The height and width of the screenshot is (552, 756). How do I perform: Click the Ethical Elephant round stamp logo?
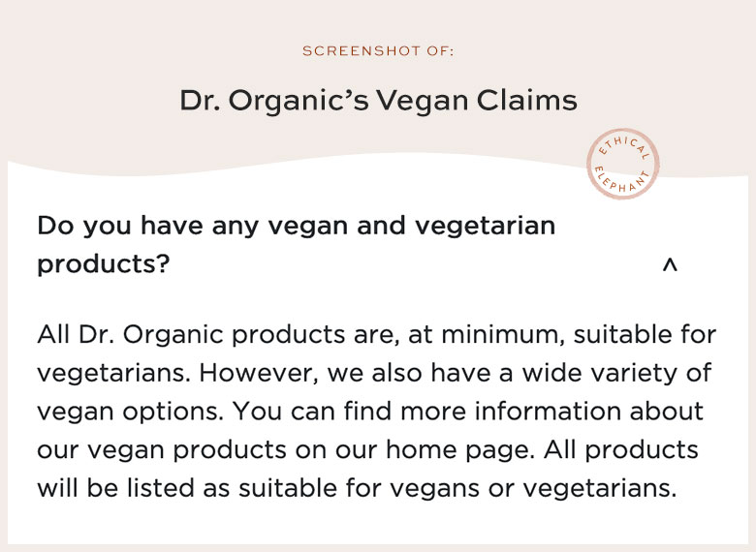click(622, 164)
